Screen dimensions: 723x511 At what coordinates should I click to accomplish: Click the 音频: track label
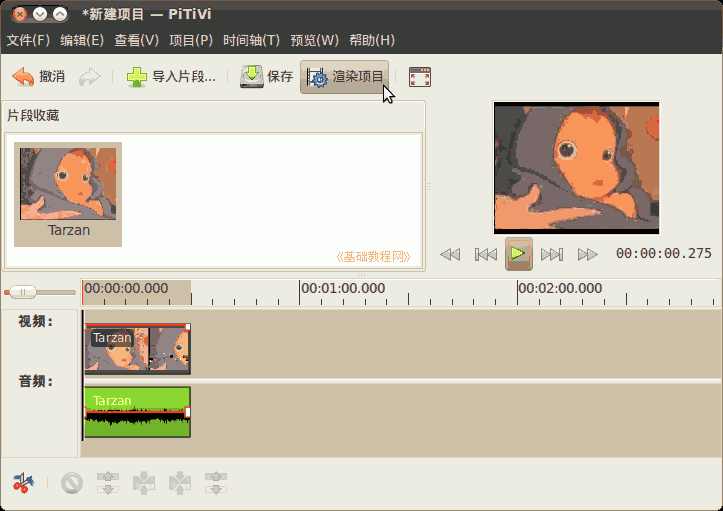point(36,381)
